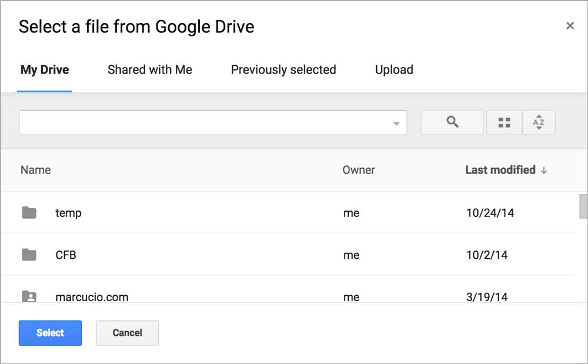
Task: Click the 10/2/14 date cell
Action: pyautogui.click(x=487, y=255)
